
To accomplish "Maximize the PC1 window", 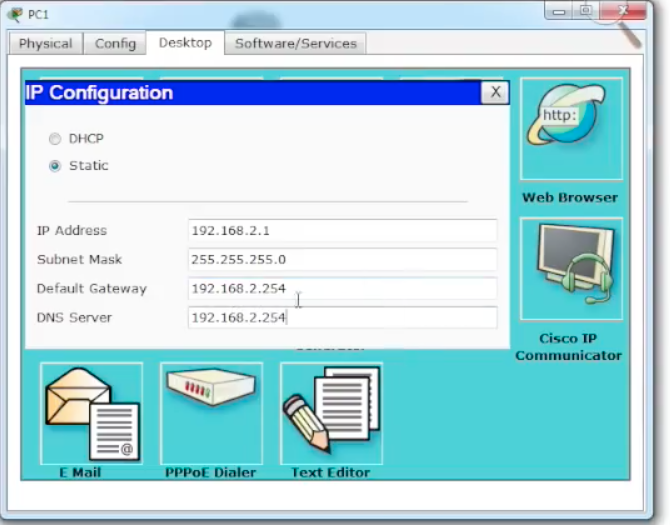I will coord(586,11).
